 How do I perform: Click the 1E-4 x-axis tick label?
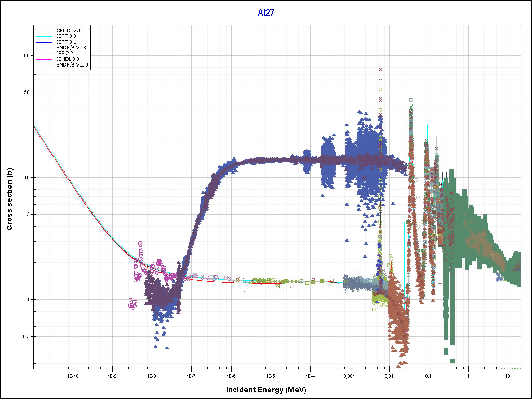click(x=310, y=375)
